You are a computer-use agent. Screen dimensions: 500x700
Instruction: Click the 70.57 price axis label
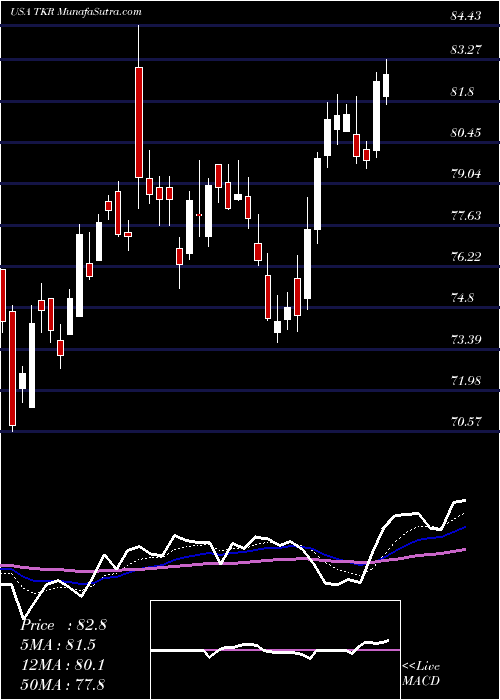[466, 422]
